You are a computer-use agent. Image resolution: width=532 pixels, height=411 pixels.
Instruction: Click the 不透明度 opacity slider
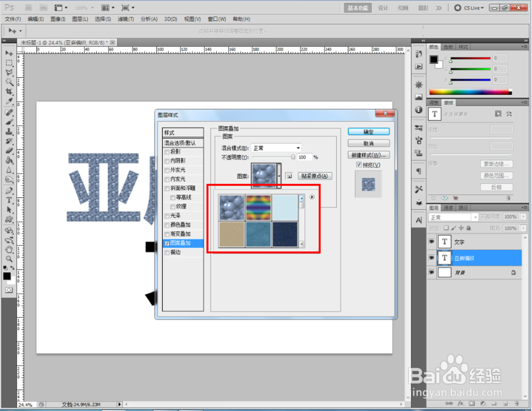pyautogui.click(x=273, y=157)
